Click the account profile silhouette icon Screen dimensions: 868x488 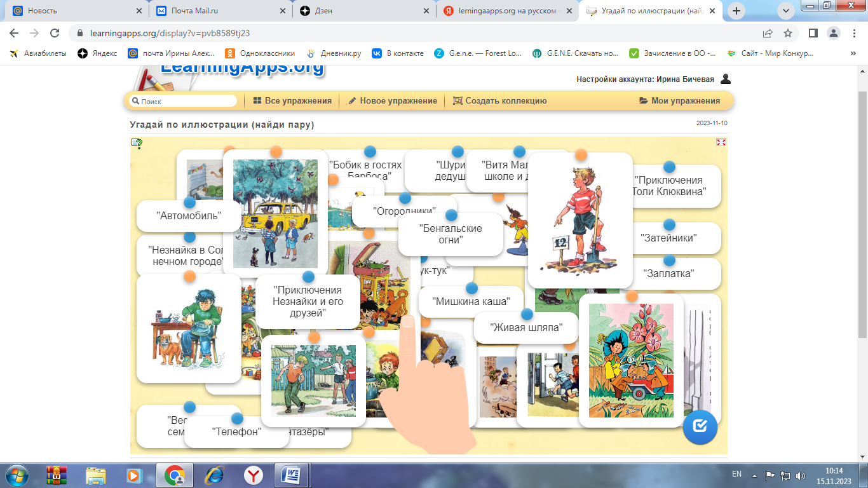coord(726,79)
